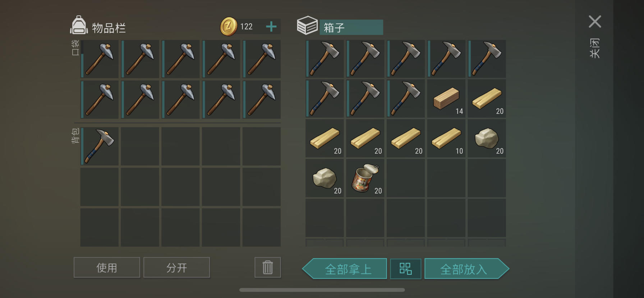Viewport: 644px width, 298px height.
Task: Select the hatchet in the backpack slot
Action: tap(100, 146)
